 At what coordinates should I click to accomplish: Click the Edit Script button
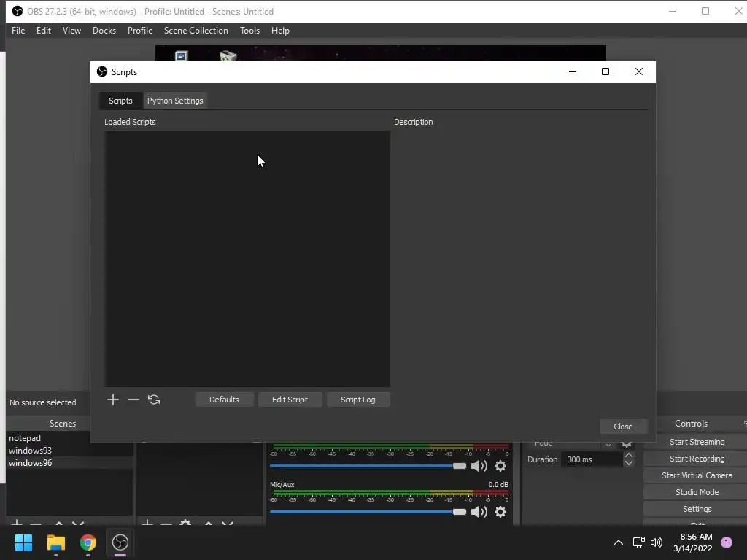[x=290, y=400]
